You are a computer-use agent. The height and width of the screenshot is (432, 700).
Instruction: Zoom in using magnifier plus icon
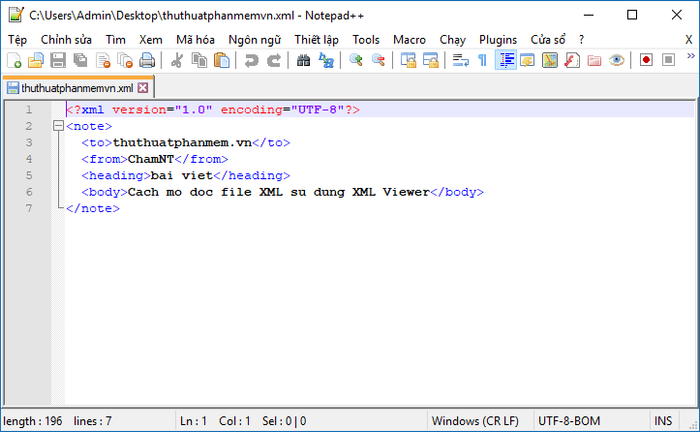coord(356,60)
